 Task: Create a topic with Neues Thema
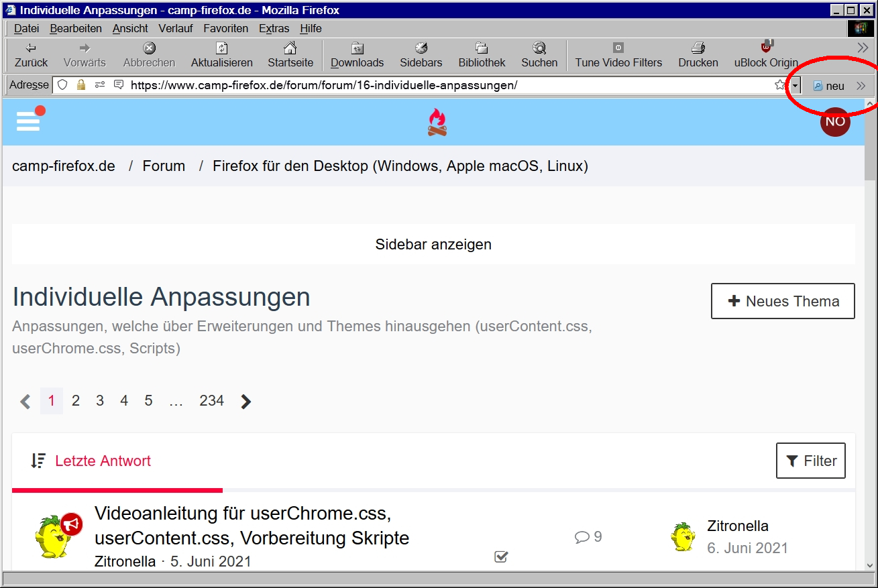pyautogui.click(x=783, y=301)
